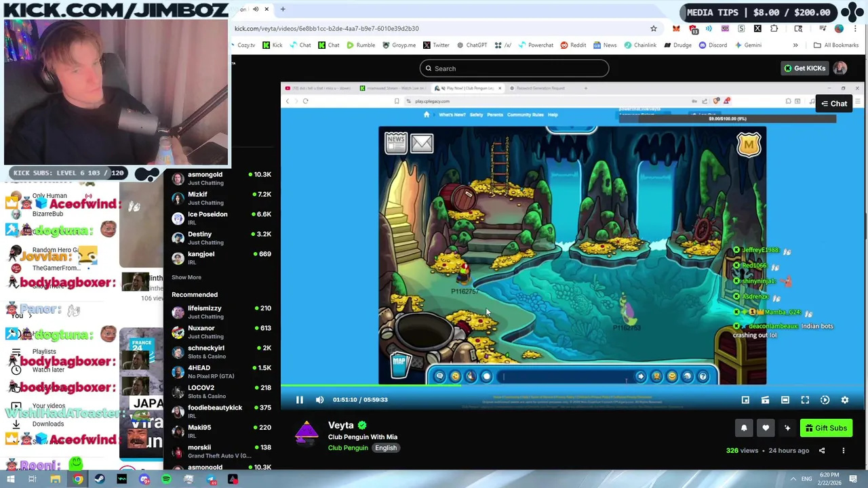Share this video
Image resolution: width=868 pixels, height=488 pixels.
tap(822, 451)
